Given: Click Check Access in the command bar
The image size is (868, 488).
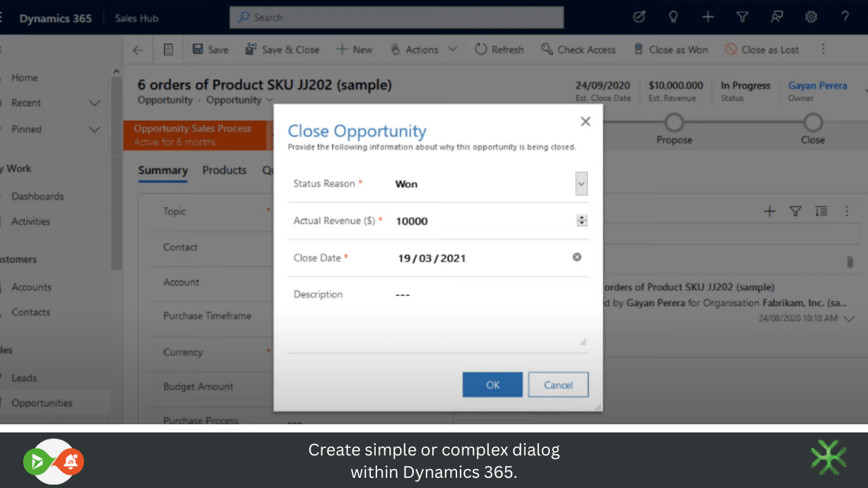Looking at the screenshot, I should tap(578, 49).
